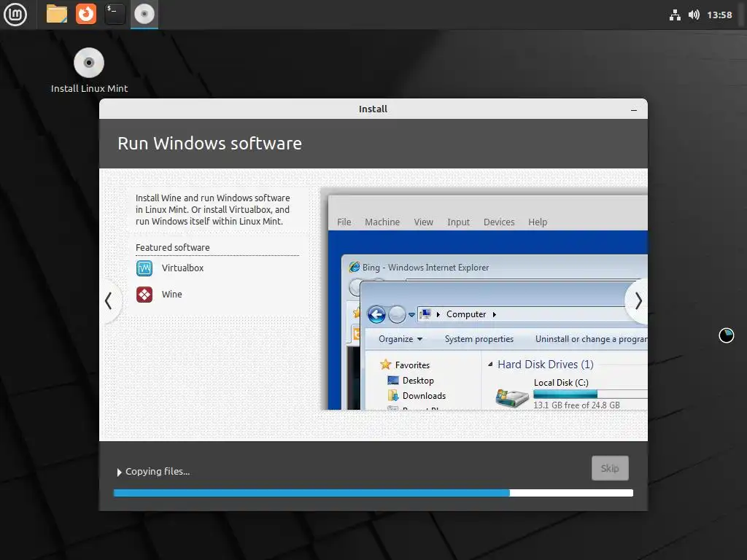
Task: Click the Run Windows software heading
Action: pyautogui.click(x=209, y=144)
